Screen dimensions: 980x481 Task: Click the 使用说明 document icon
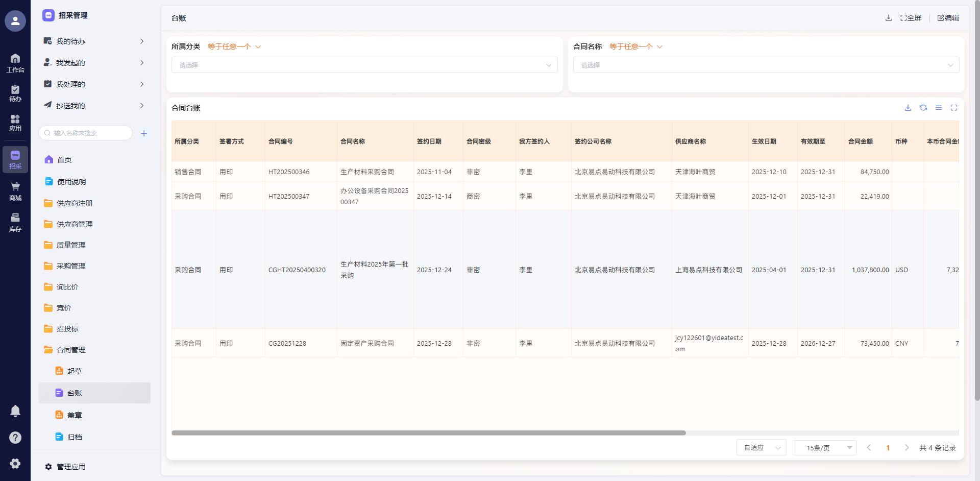[49, 181]
